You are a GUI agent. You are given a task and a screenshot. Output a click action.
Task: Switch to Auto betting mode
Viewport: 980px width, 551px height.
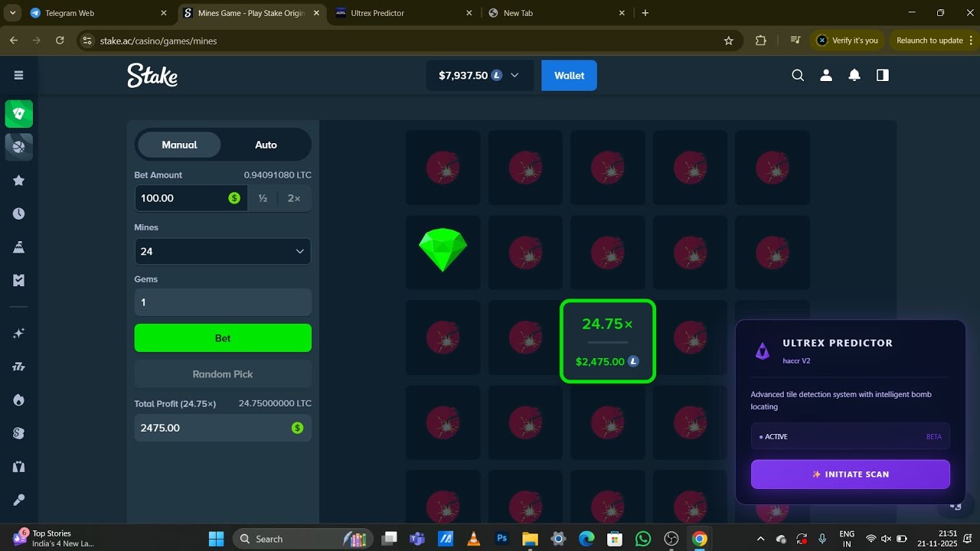tap(266, 145)
